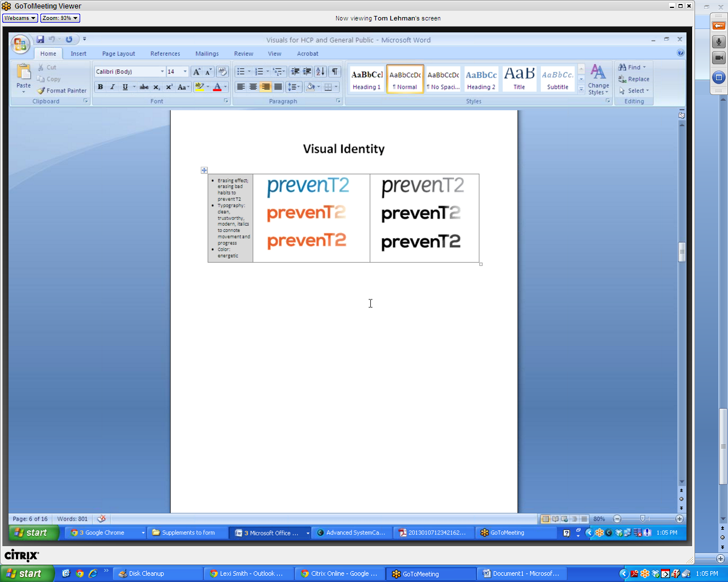Click the GoToMeeting screen sharing icon
Screen dimensions: 728x582
tap(719, 77)
